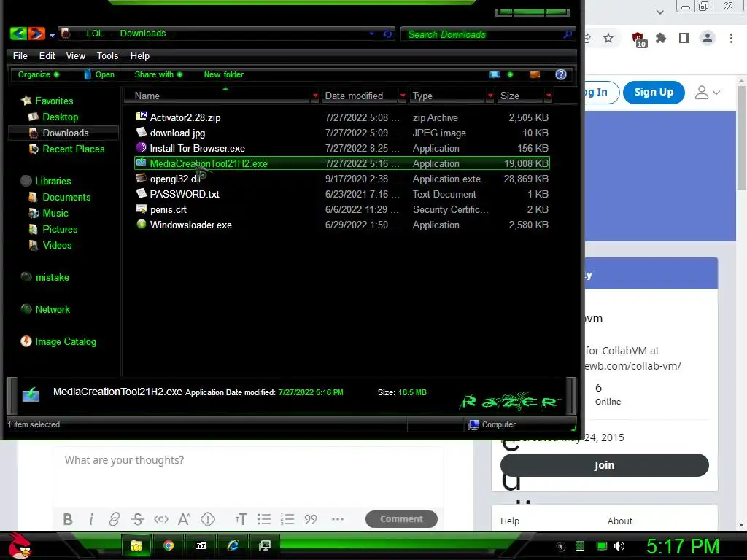This screenshot has width=747, height=560.
Task: Click the Chrome bookmark star icon
Action: point(608,38)
